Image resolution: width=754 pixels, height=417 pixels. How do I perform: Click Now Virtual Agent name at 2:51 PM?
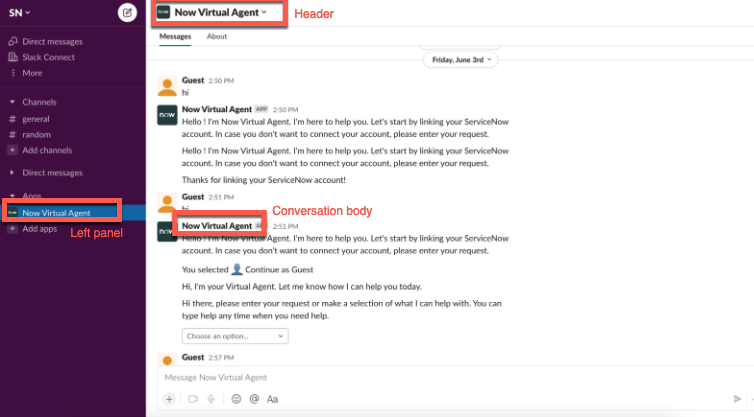coord(217,226)
